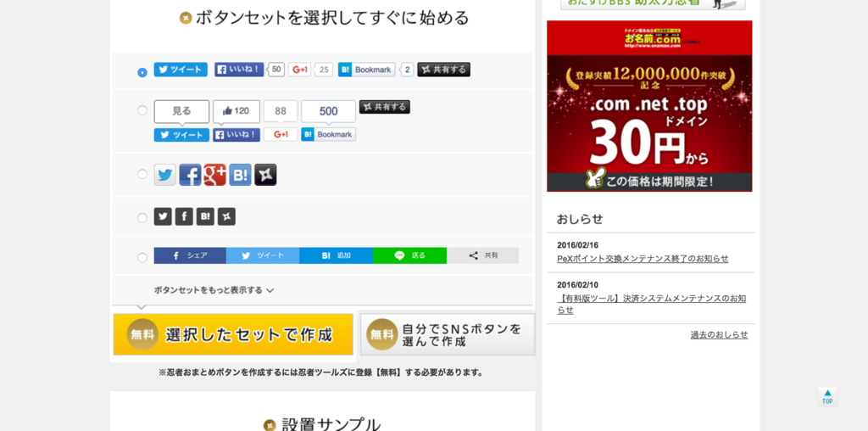868x431 pixels.
Task: Click the ボタンセットを選択してすぐに始める heading
Action: click(332, 18)
